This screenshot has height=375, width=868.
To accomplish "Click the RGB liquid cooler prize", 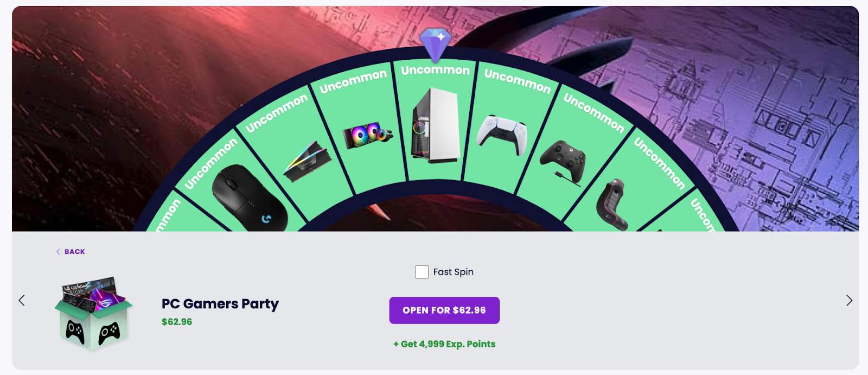I will click(x=367, y=135).
